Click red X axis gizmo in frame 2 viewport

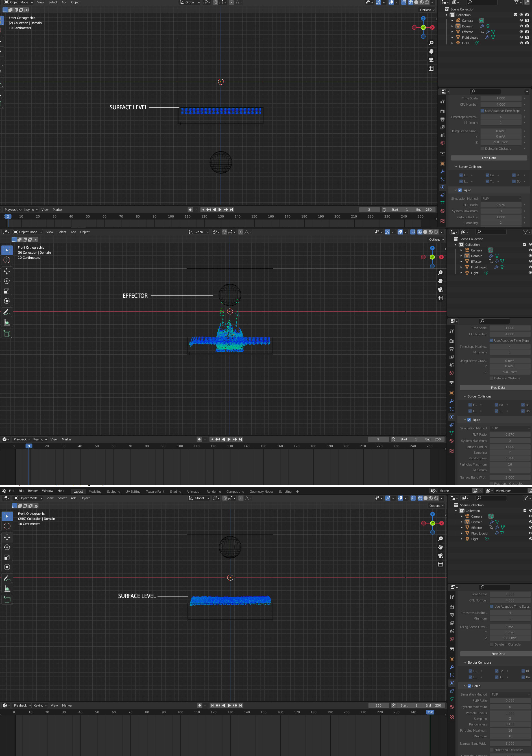(x=432, y=27)
